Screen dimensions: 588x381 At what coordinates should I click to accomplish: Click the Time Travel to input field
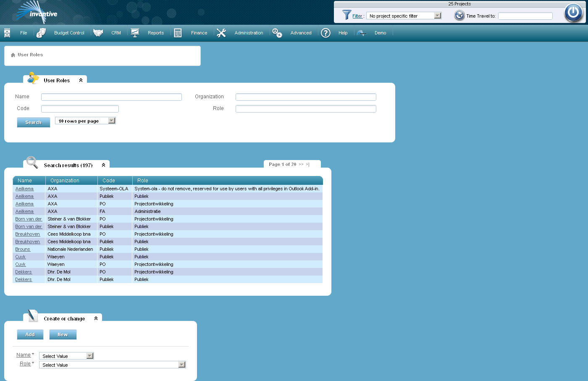(x=525, y=16)
